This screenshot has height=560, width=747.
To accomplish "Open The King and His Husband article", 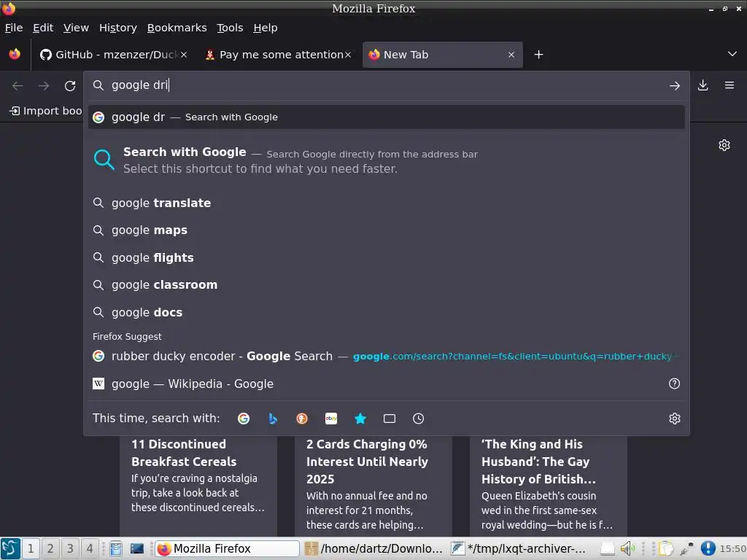I will [x=549, y=486].
